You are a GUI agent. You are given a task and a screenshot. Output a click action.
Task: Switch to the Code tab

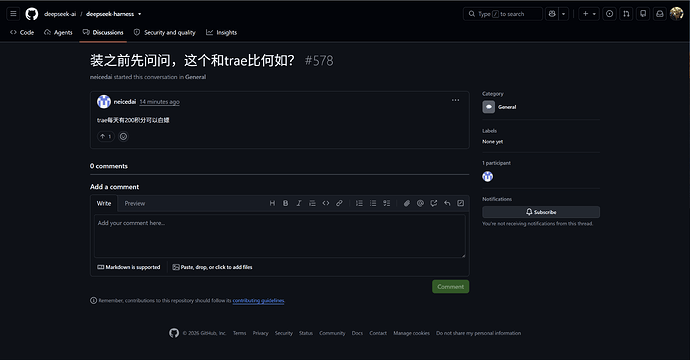coord(22,33)
